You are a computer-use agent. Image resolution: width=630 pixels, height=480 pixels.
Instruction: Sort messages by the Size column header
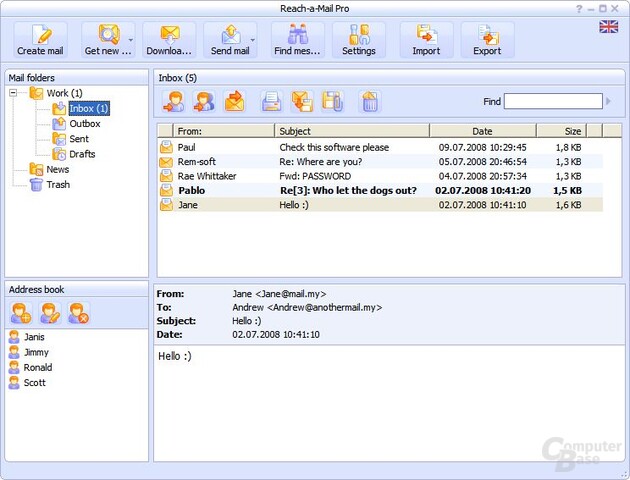pos(562,131)
